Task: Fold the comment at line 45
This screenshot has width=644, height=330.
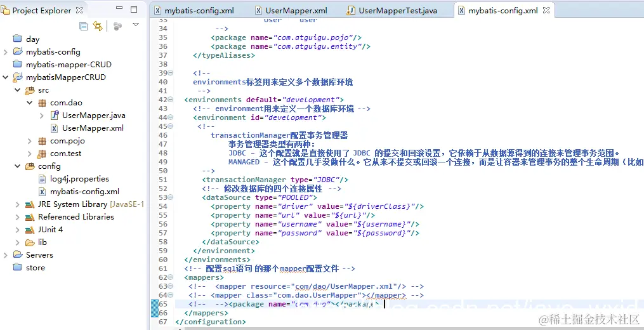Action: (171, 126)
